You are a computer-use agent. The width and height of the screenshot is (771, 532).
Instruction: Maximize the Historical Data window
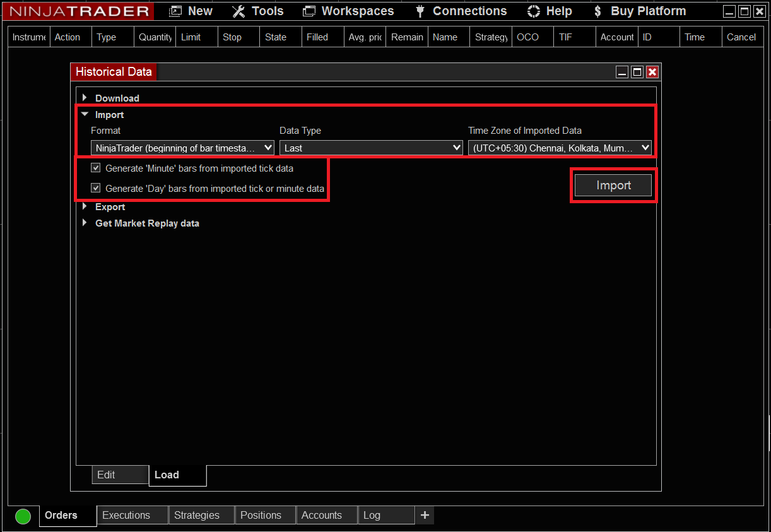[x=637, y=72]
